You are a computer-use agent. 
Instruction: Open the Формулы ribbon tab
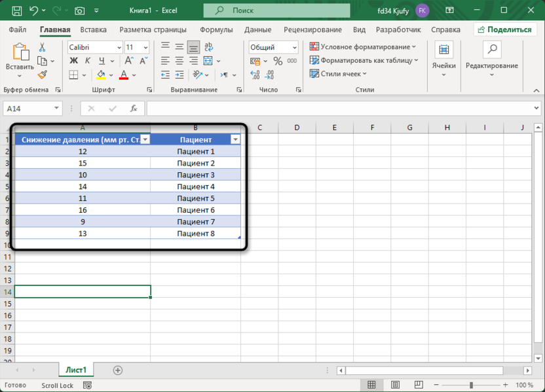tap(216, 29)
